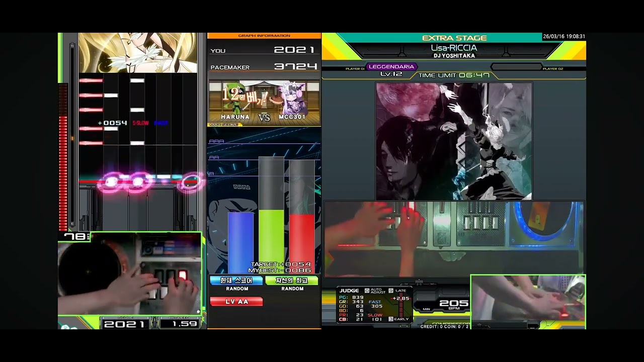Click the red LV AA label
644x362 pixels.
pos(236,301)
